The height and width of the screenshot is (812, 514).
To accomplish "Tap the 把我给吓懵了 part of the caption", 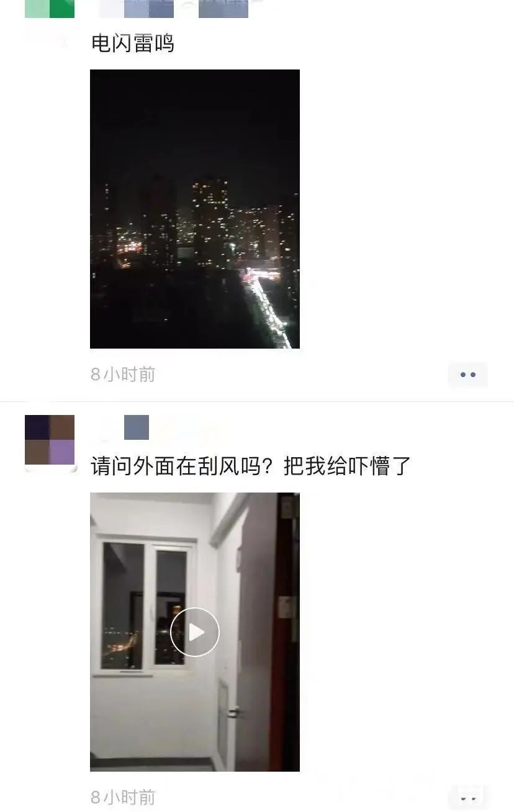I will [x=348, y=466].
